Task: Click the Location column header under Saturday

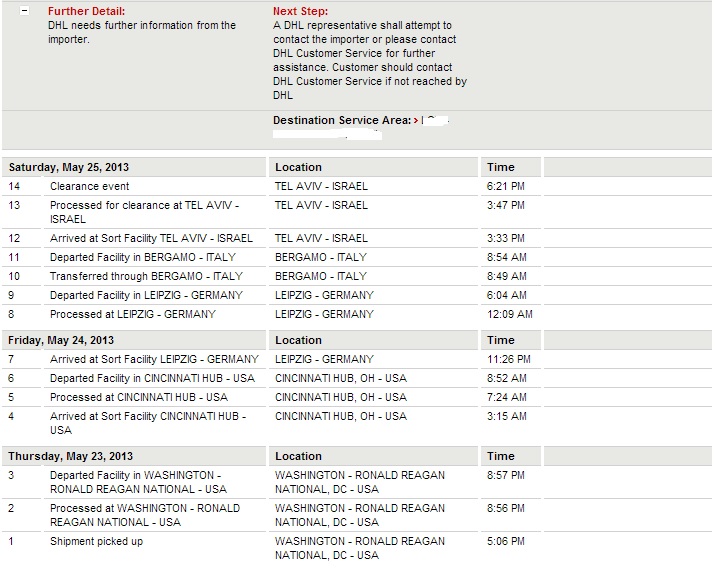Action: 298,167
